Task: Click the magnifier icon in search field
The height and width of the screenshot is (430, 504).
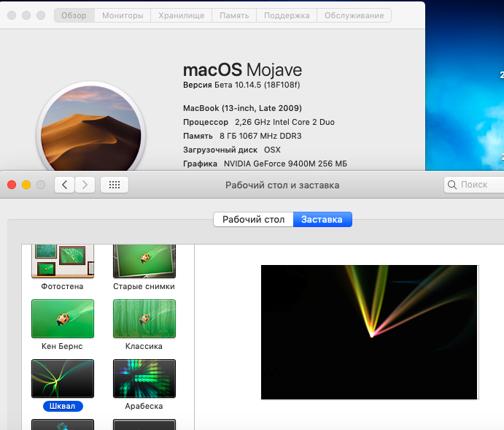Action: pos(452,185)
